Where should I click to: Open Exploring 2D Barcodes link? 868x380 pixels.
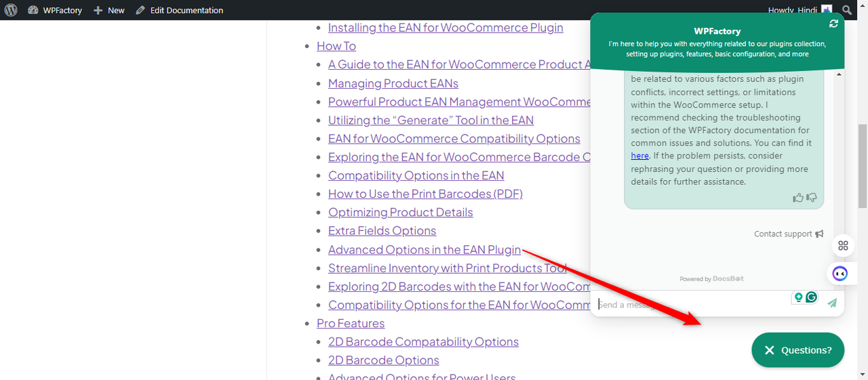click(460, 287)
